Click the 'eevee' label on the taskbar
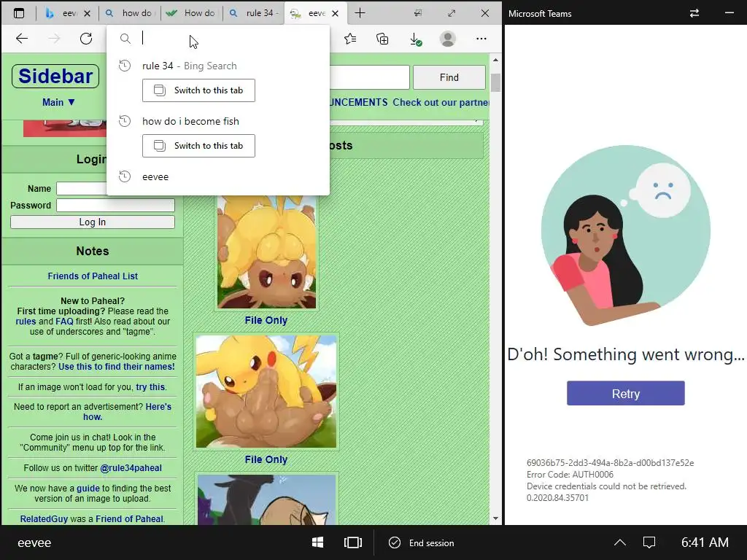 34,542
